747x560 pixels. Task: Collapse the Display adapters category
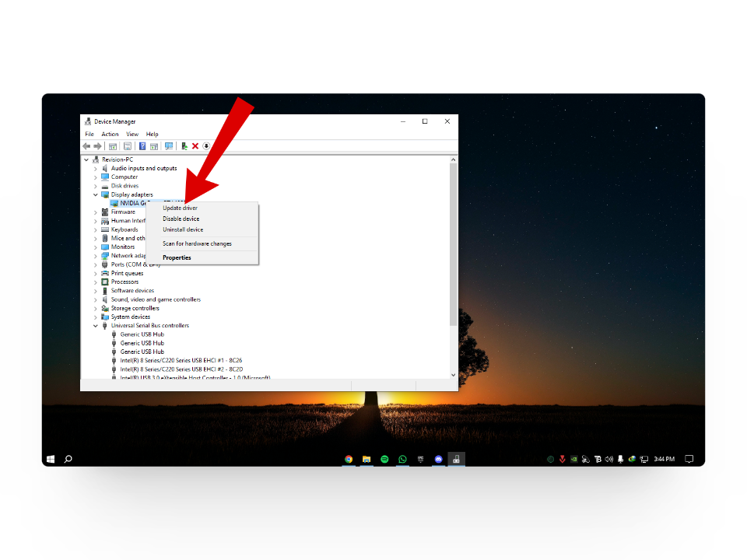95,194
